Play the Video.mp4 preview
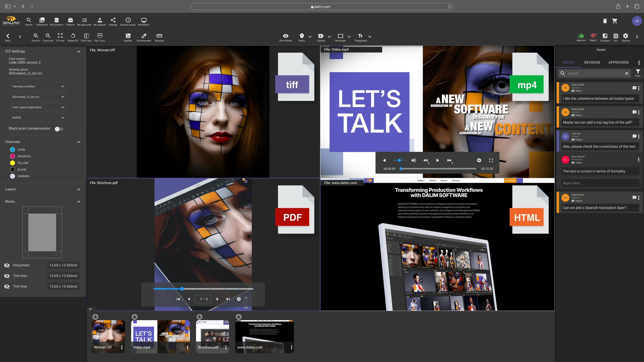644x362 pixels. [x=437, y=160]
